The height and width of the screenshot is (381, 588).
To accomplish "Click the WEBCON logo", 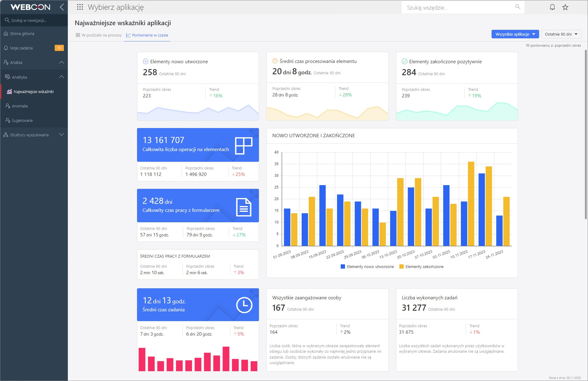I will tap(30, 7).
